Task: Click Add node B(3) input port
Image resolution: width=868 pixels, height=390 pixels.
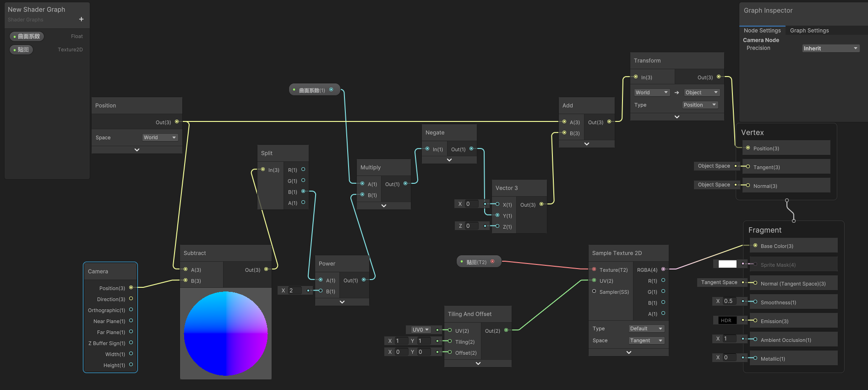Action: pos(564,133)
